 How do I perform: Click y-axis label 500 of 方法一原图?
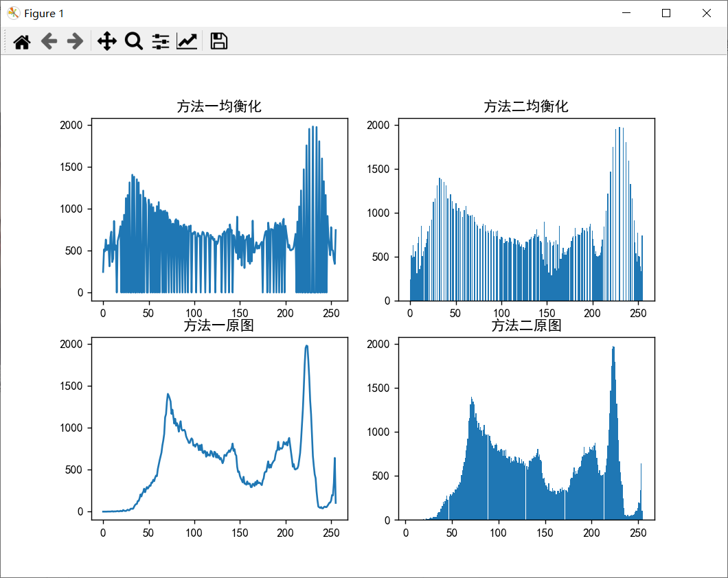coord(73,470)
